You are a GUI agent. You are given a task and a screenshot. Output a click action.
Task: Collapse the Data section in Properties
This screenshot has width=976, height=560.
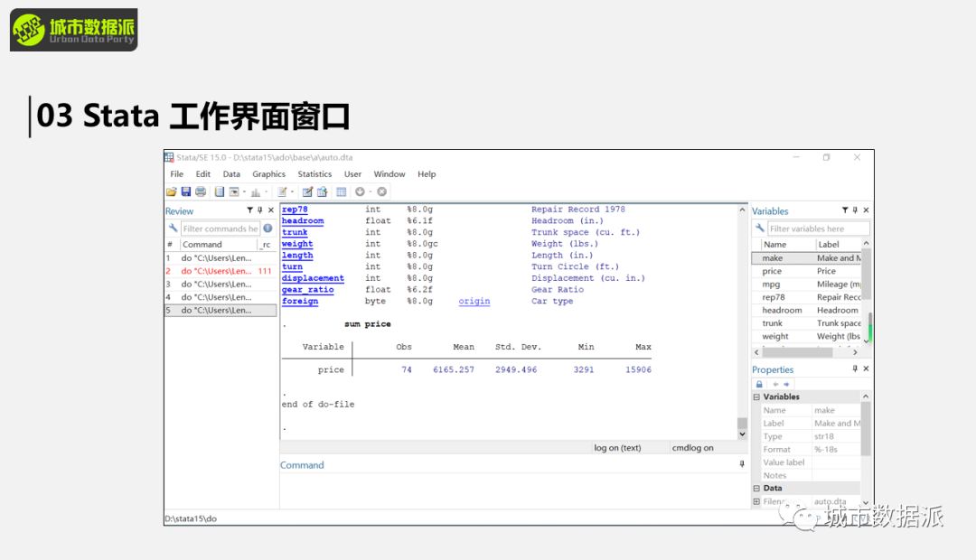(756, 489)
